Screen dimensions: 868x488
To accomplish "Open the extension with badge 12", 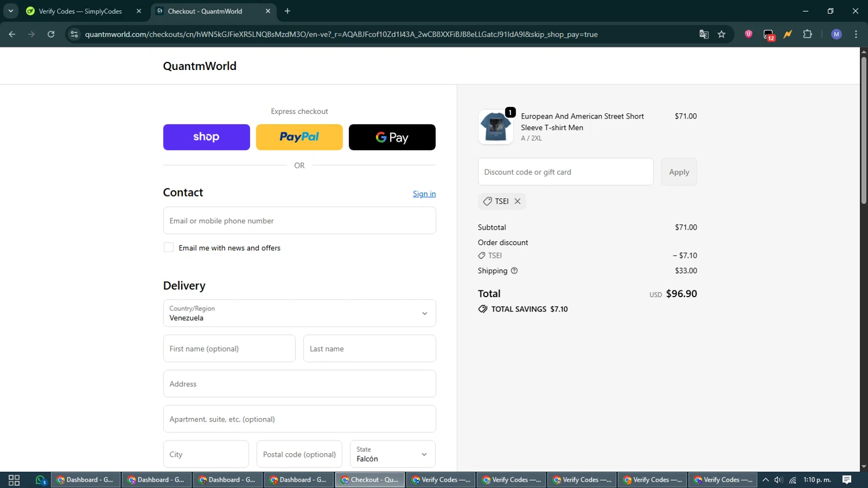I will click(x=768, y=35).
